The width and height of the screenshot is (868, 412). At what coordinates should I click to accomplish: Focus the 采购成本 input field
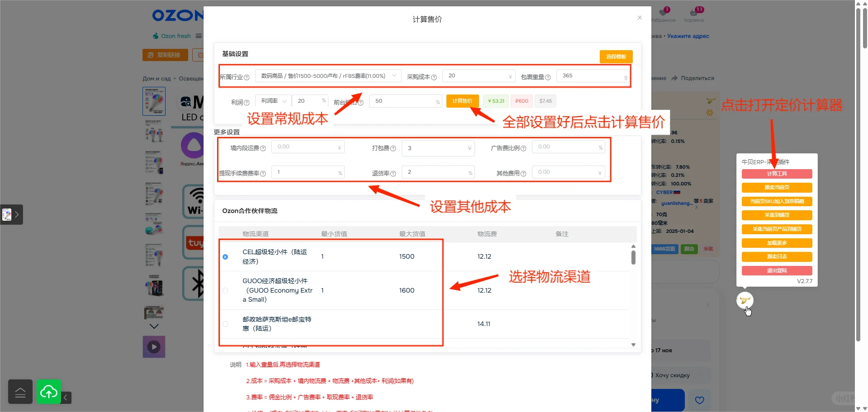(x=479, y=76)
